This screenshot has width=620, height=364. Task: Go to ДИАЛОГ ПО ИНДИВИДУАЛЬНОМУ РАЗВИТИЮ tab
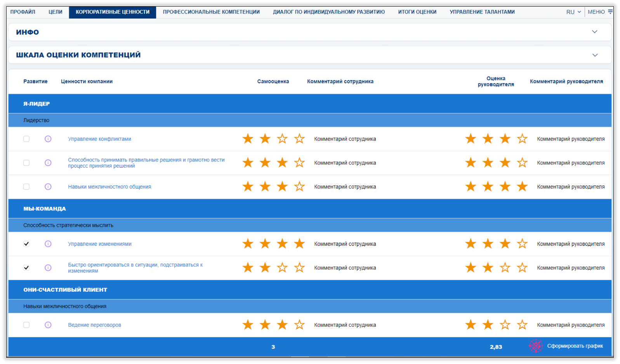(x=329, y=12)
